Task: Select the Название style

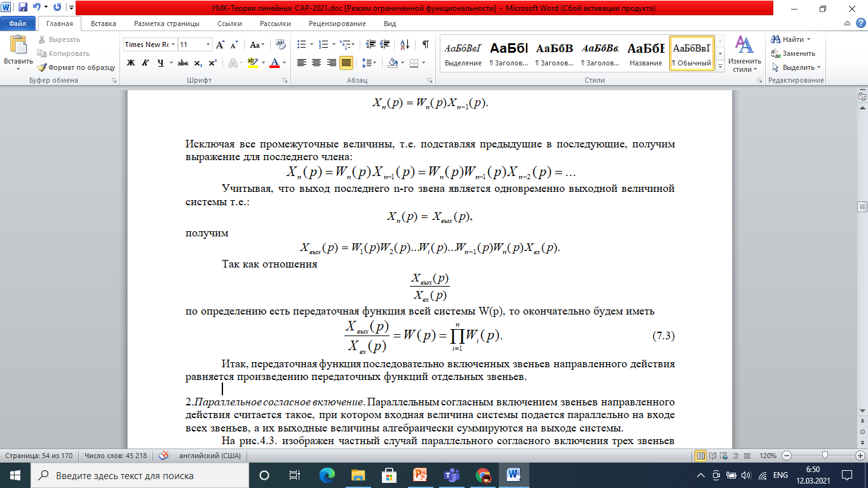Action: [x=646, y=53]
